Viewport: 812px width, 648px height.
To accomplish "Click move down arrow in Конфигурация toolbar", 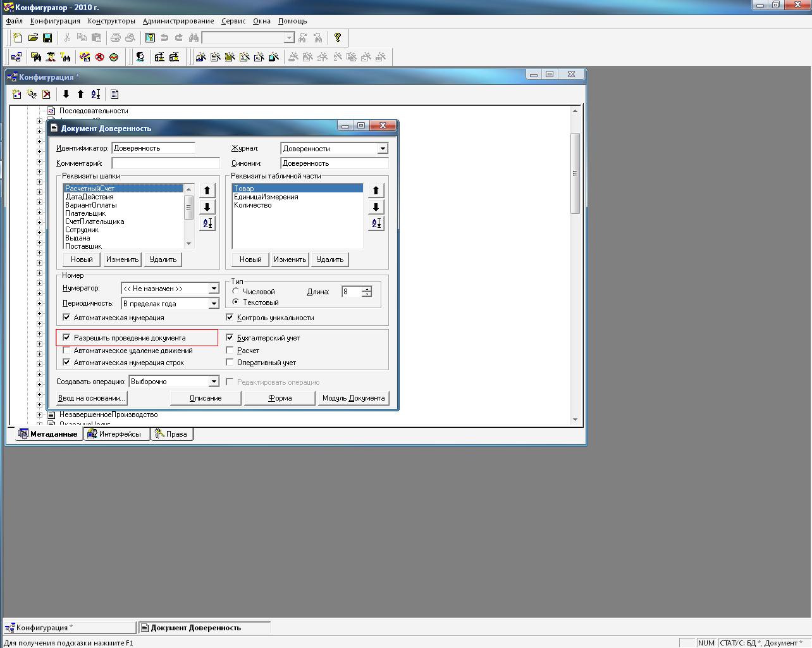I will coord(66,94).
